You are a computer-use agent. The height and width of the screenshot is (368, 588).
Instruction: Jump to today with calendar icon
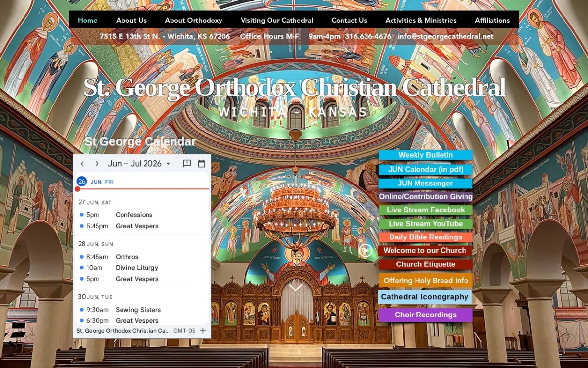tap(201, 164)
